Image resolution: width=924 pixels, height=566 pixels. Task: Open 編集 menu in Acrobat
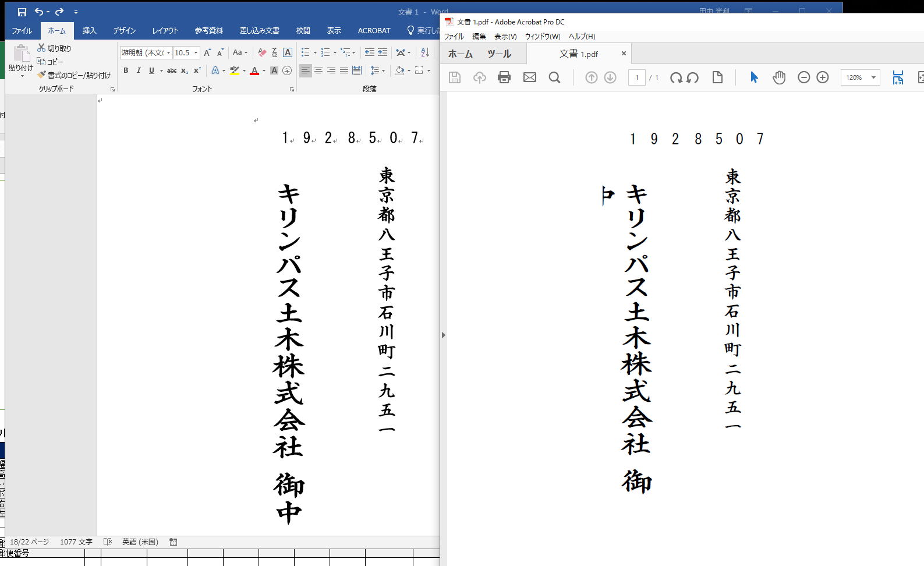(x=479, y=36)
